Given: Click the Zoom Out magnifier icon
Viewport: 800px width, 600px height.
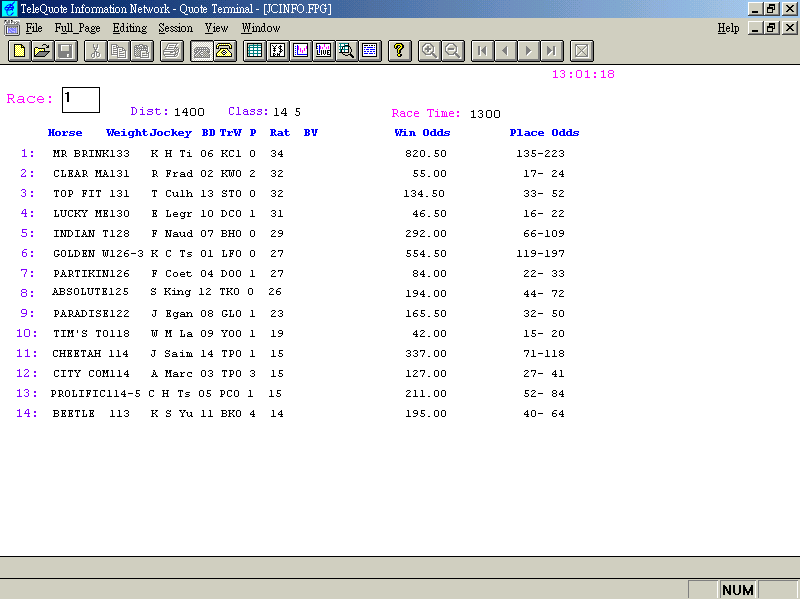Looking at the screenshot, I should (x=453, y=51).
